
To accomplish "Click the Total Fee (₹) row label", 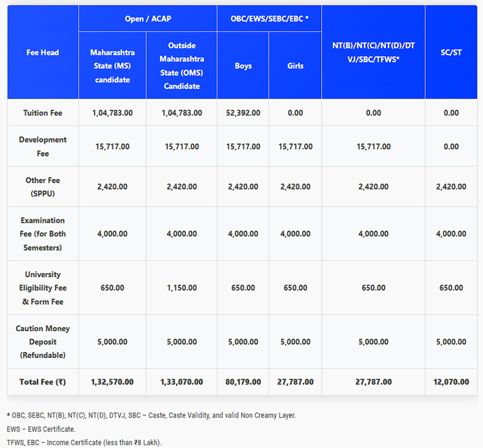I will (43, 382).
